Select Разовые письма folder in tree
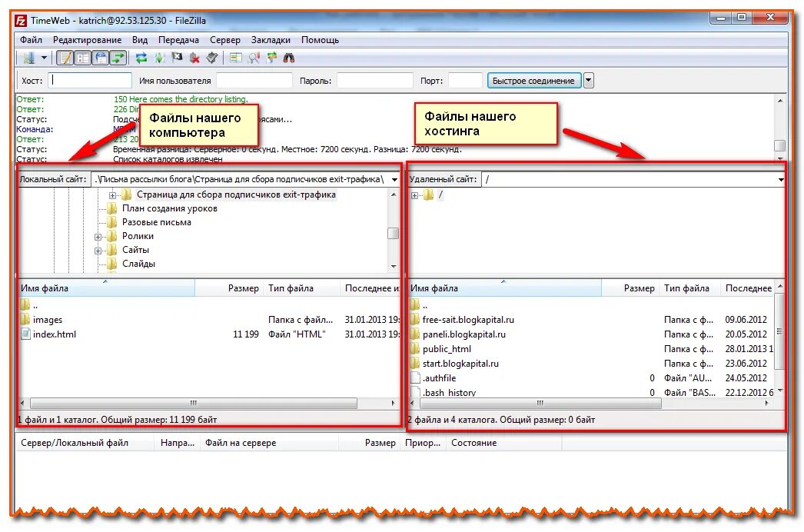Viewport: 804px width, 532px height. pos(156,222)
